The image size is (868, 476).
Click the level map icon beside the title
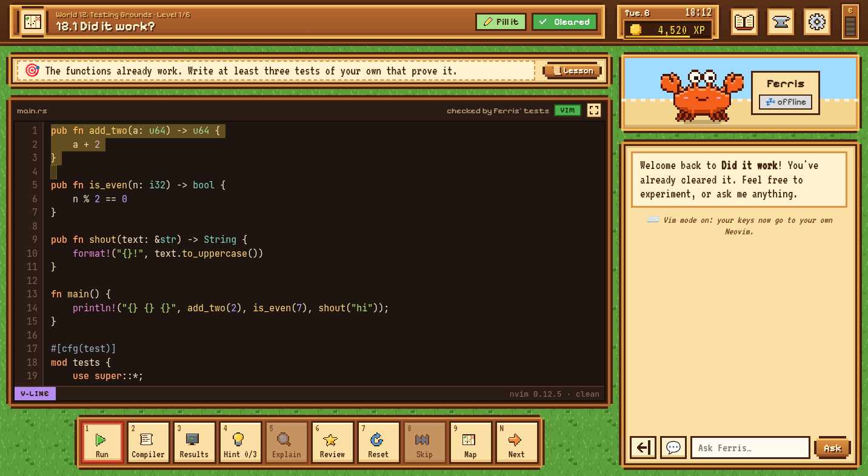(x=33, y=22)
